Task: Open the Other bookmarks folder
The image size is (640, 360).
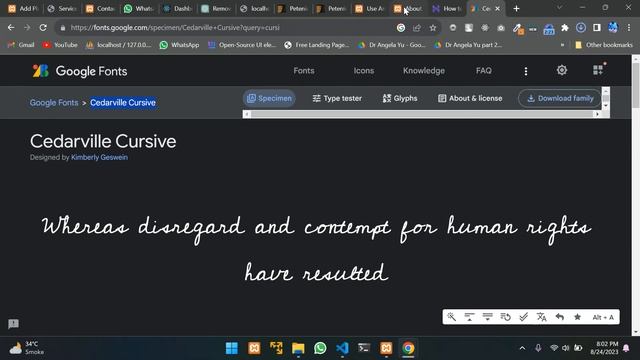Action: point(604,45)
